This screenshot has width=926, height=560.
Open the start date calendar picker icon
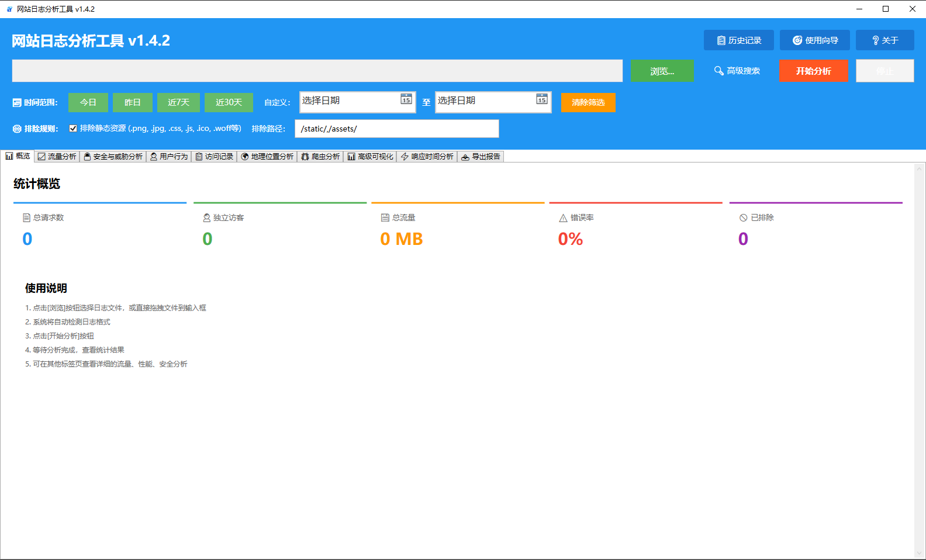(406, 99)
